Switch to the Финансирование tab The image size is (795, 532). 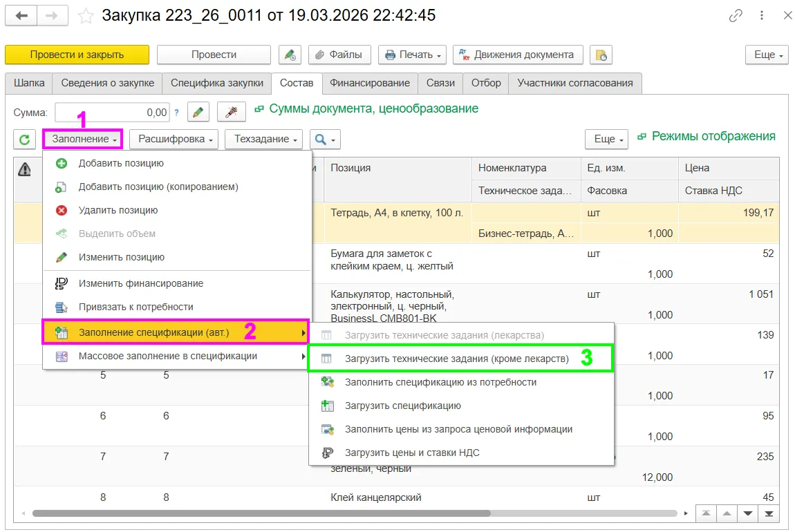point(370,83)
